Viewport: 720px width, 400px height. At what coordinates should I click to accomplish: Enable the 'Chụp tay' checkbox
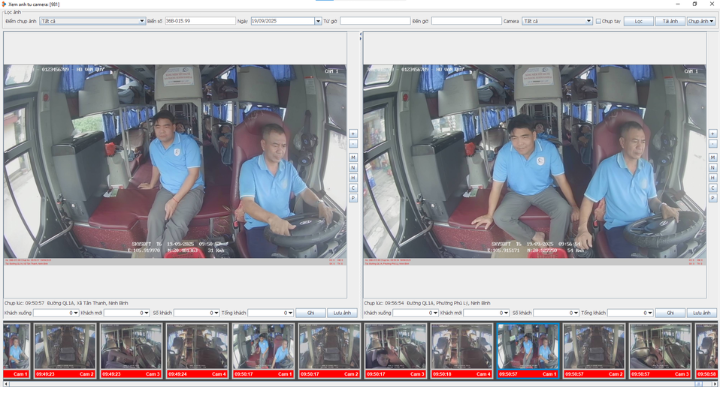coord(598,20)
